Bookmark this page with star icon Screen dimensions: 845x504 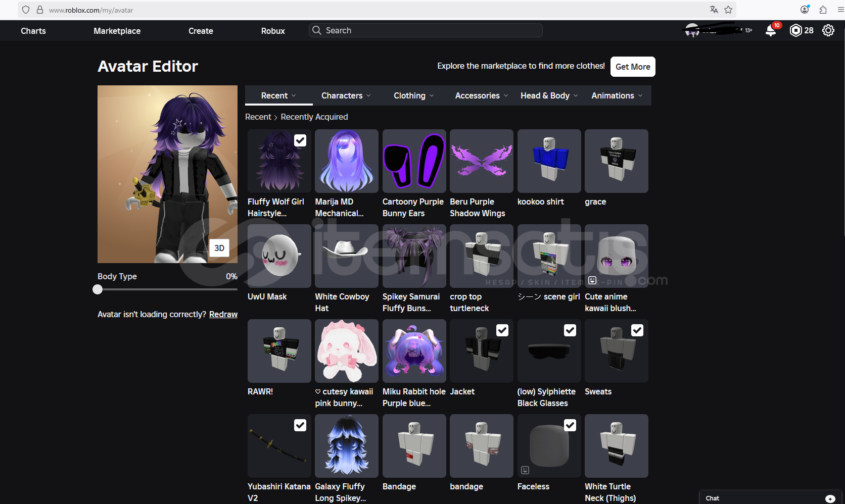(x=728, y=10)
